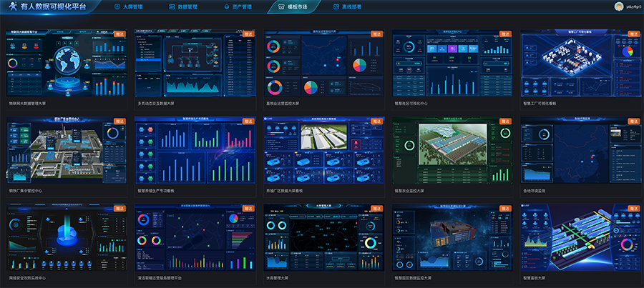Select the 畜牧业运营监控大屏 title text

click(283, 104)
